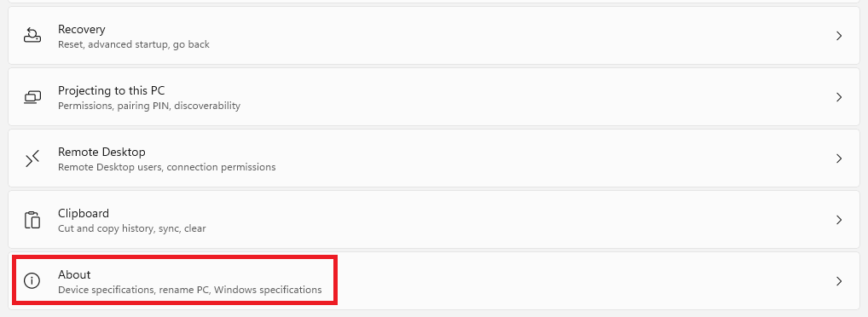This screenshot has height=317, width=868.
Task: Open the About heading text
Action: 74,274
